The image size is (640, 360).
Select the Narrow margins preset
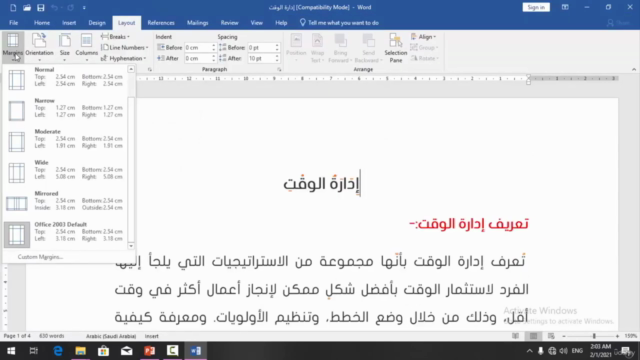point(65,110)
